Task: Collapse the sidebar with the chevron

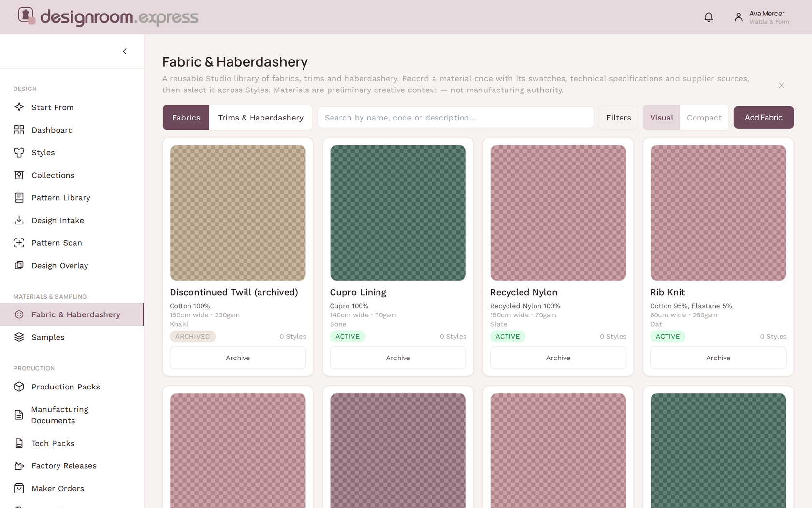Action: [125, 51]
